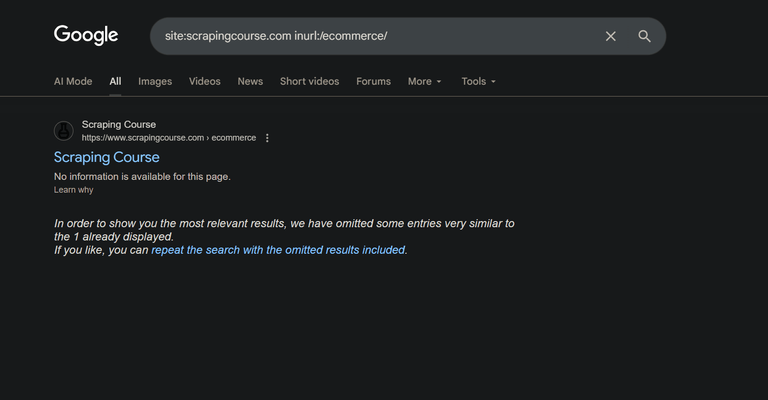
Task: Open the Scraping Course result title link
Action: [x=107, y=157]
